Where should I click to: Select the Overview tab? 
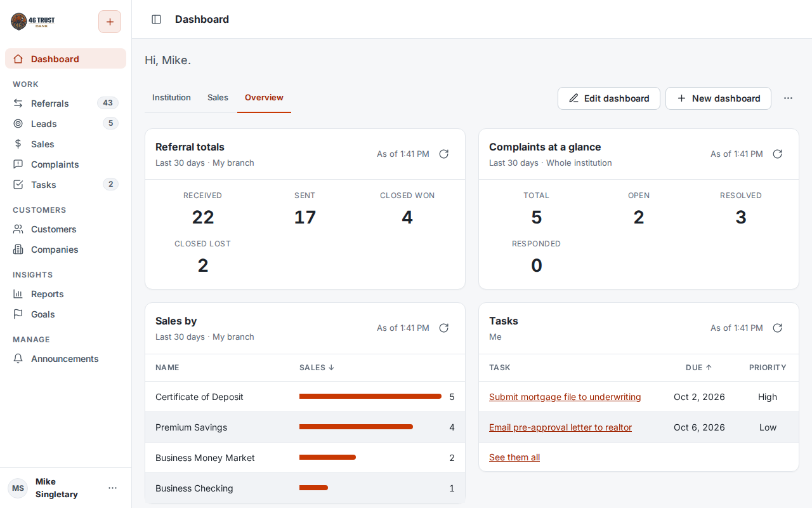pyautogui.click(x=264, y=98)
